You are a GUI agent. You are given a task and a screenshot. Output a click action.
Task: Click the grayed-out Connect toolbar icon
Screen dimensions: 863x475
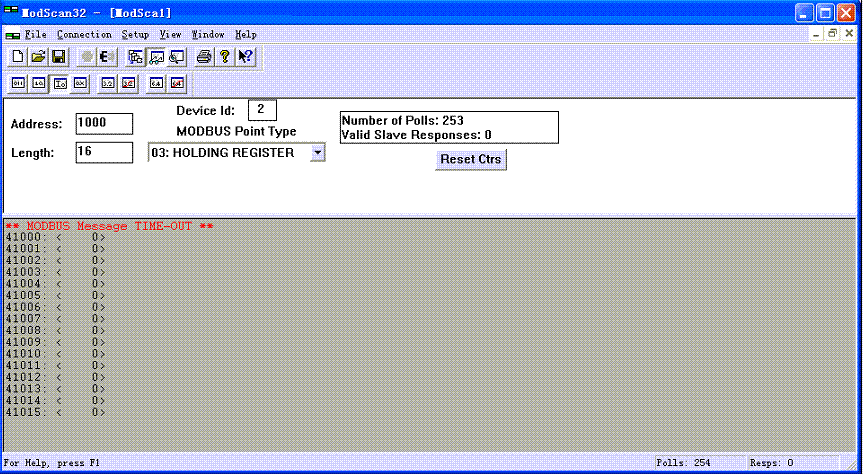(x=87, y=57)
